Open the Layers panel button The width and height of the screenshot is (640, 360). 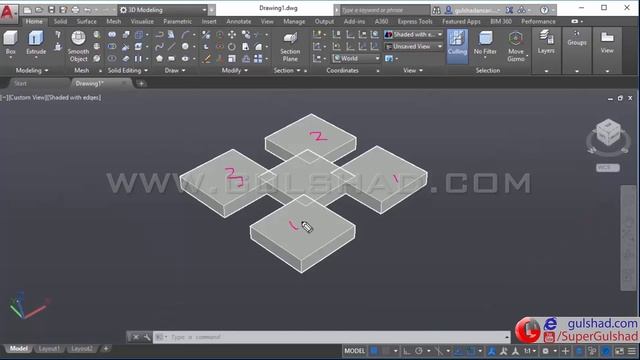click(x=546, y=42)
